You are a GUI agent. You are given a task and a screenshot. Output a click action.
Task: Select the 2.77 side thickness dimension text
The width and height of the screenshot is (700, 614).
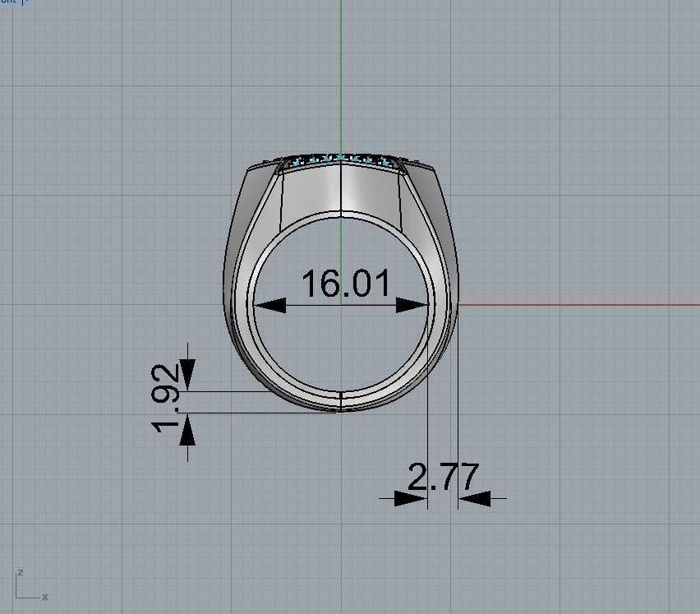[444, 477]
